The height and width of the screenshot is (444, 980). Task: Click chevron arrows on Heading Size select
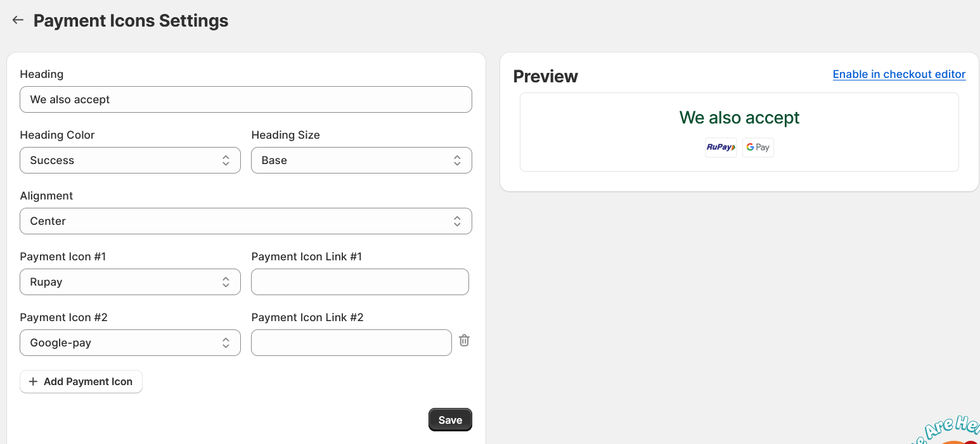pos(457,160)
